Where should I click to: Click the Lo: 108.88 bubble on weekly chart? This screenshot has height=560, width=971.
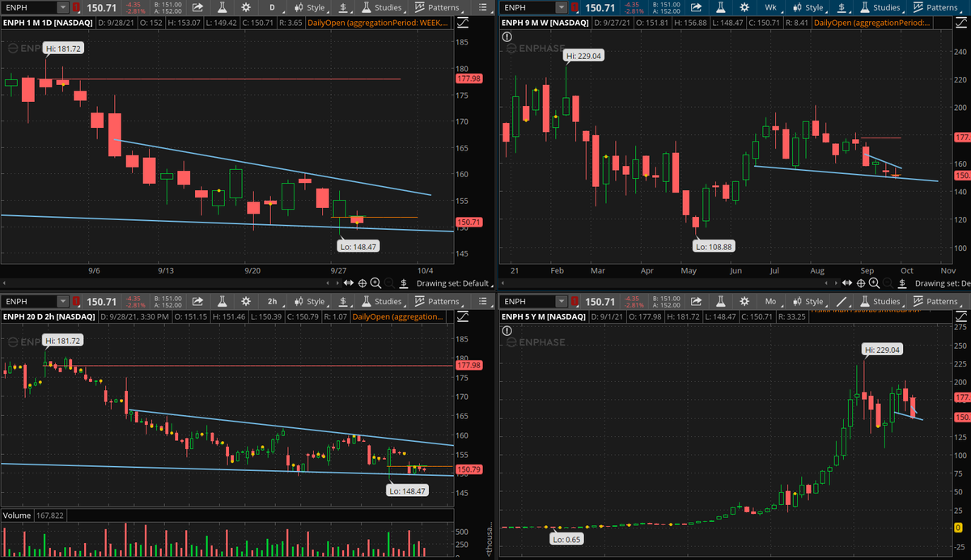713,246
